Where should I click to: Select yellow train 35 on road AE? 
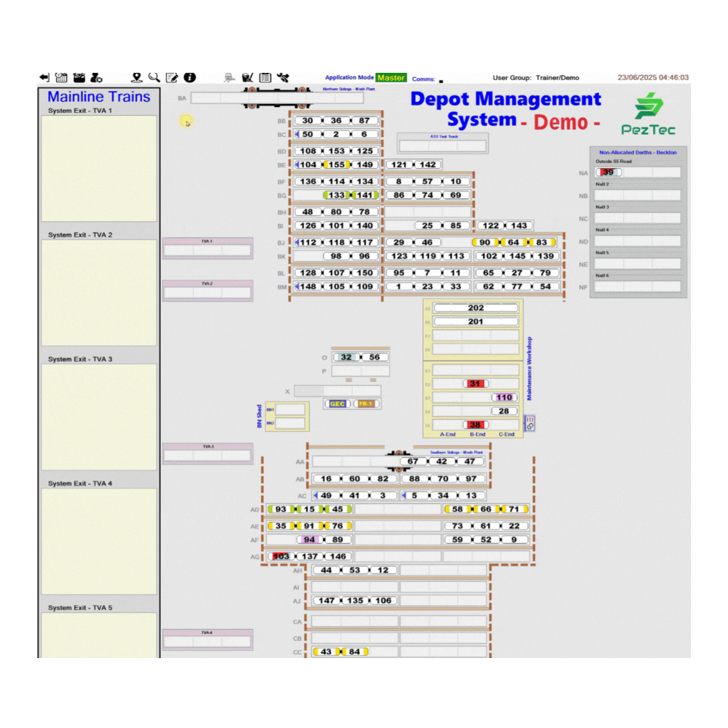click(281, 526)
